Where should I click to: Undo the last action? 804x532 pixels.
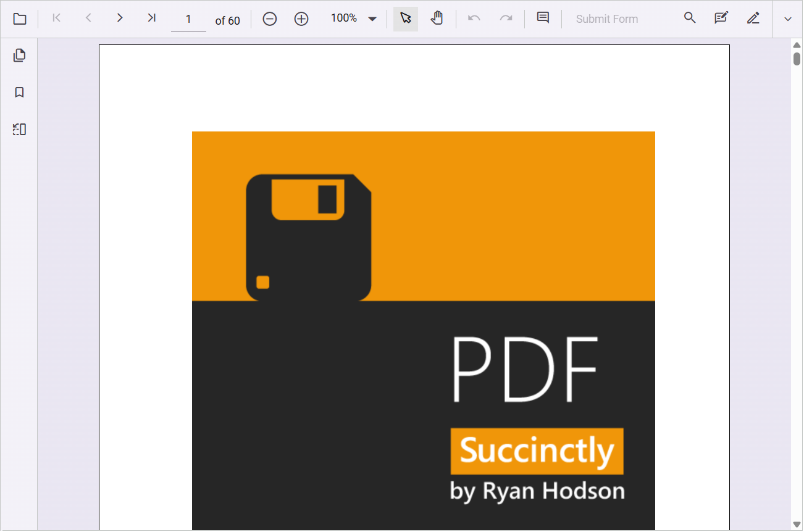pyautogui.click(x=474, y=19)
